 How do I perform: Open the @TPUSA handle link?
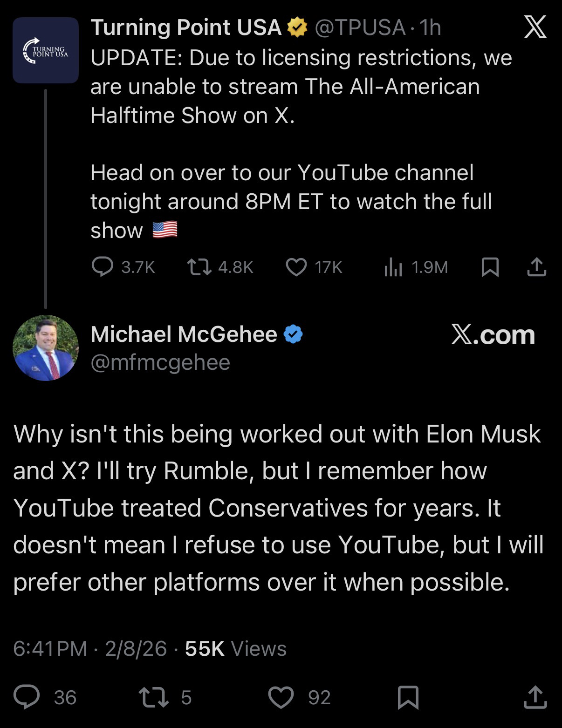tap(360, 28)
